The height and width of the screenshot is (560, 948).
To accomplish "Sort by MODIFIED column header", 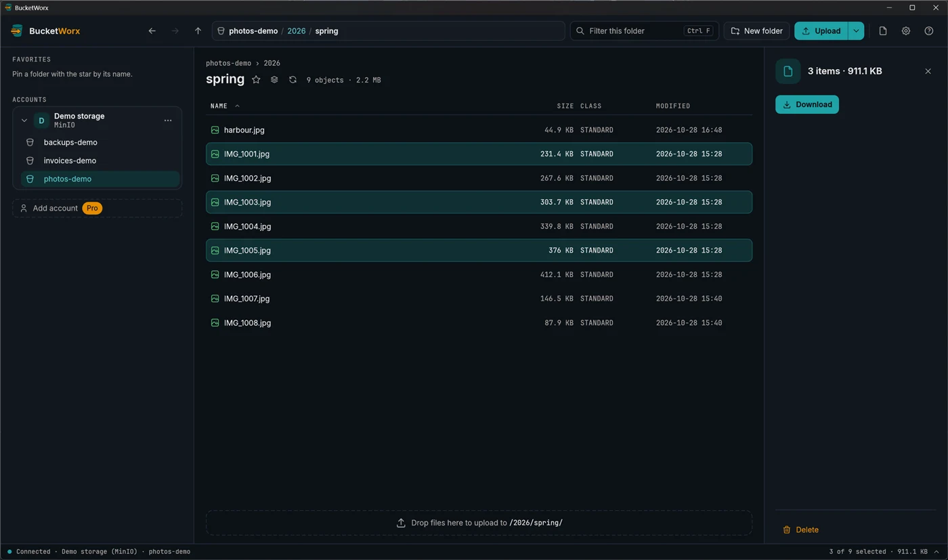I will [673, 106].
